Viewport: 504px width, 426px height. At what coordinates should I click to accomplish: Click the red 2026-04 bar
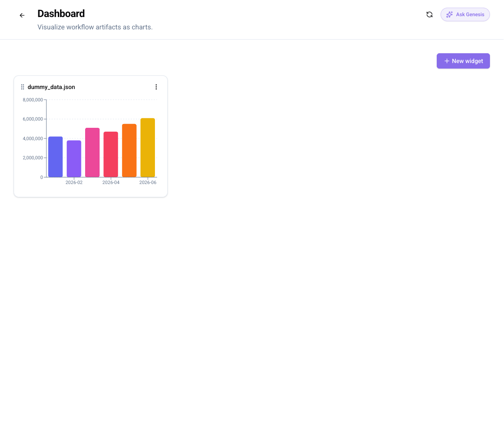(x=111, y=155)
